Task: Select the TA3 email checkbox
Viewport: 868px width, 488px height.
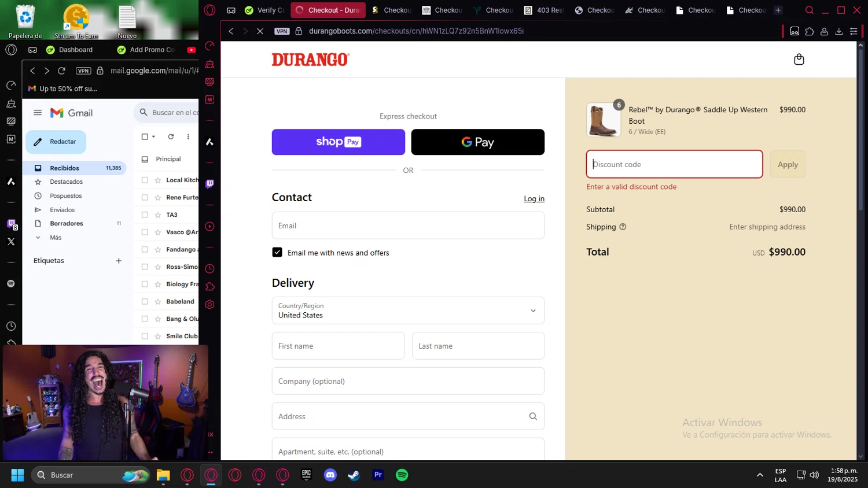Action: tap(145, 215)
